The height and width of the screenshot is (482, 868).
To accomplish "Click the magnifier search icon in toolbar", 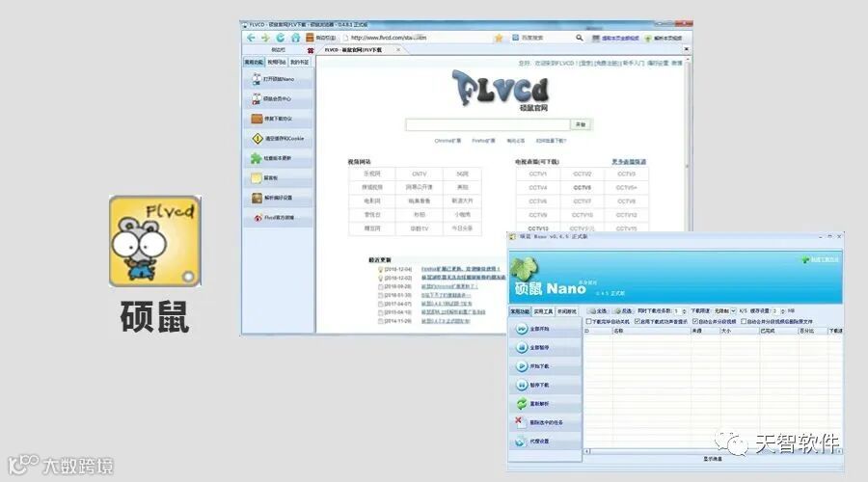I will (579, 38).
